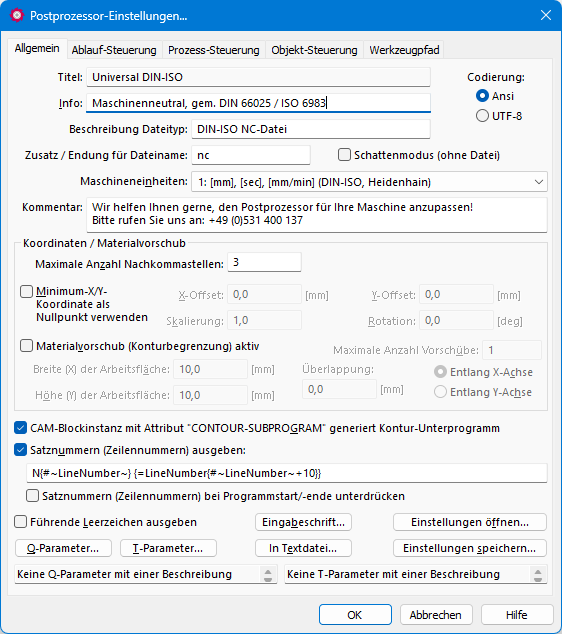
Task: Click 'Keine T-Parameter mit einer Beschreibung' text
Action: click(x=393, y=574)
